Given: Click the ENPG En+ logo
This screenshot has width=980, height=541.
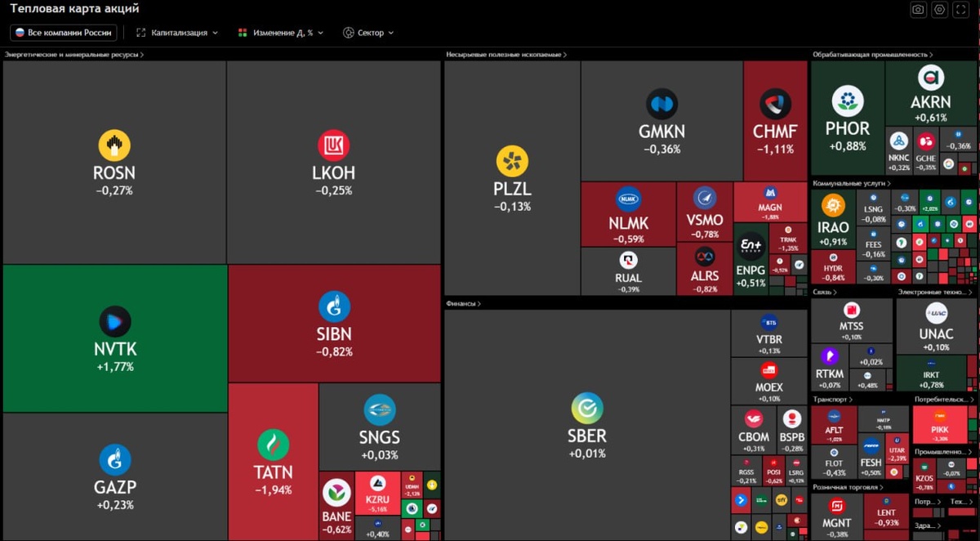Looking at the screenshot, I should pyautogui.click(x=751, y=245).
